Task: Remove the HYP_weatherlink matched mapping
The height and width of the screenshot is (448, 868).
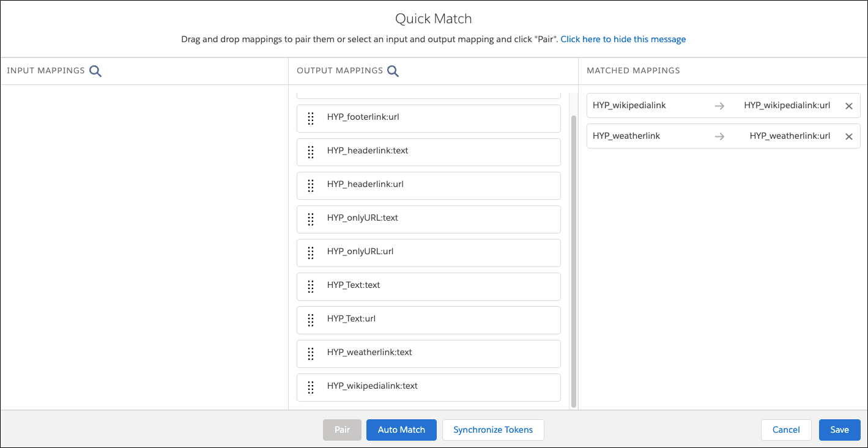Action: tap(849, 136)
